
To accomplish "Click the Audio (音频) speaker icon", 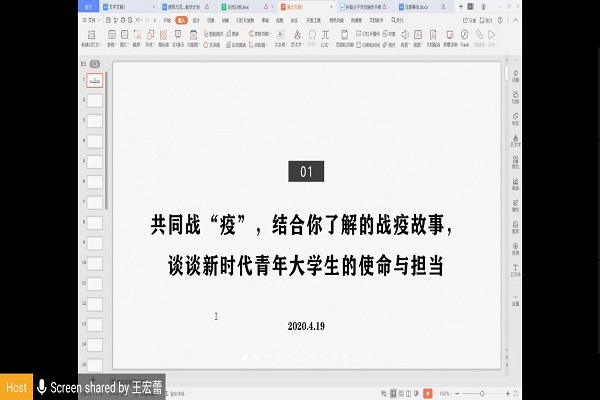I will coord(405,32).
